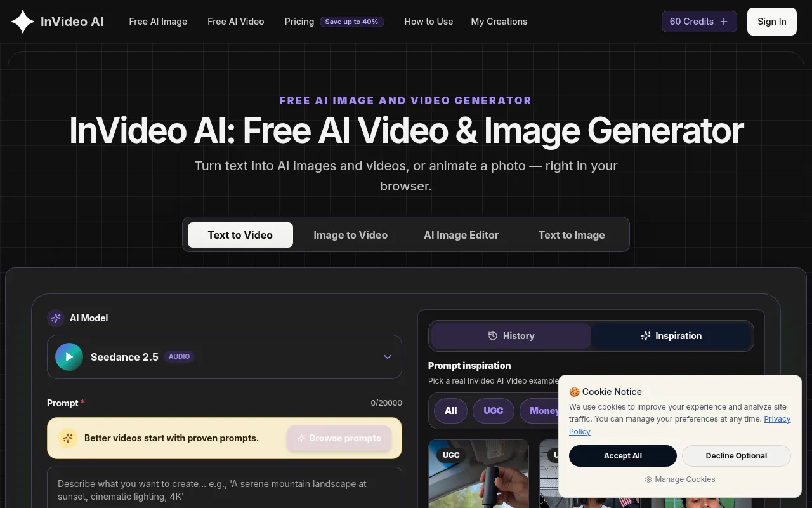Click the 0/20000 character counter

[x=386, y=403]
